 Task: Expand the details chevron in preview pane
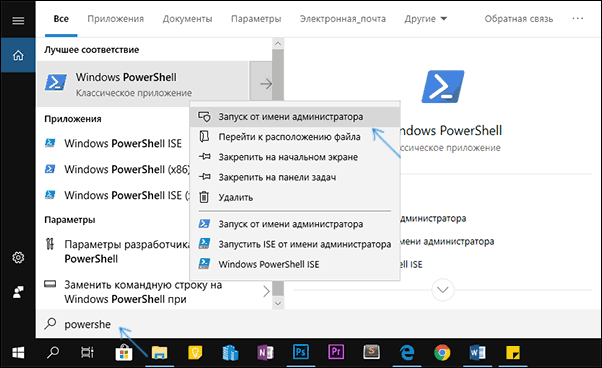(443, 290)
